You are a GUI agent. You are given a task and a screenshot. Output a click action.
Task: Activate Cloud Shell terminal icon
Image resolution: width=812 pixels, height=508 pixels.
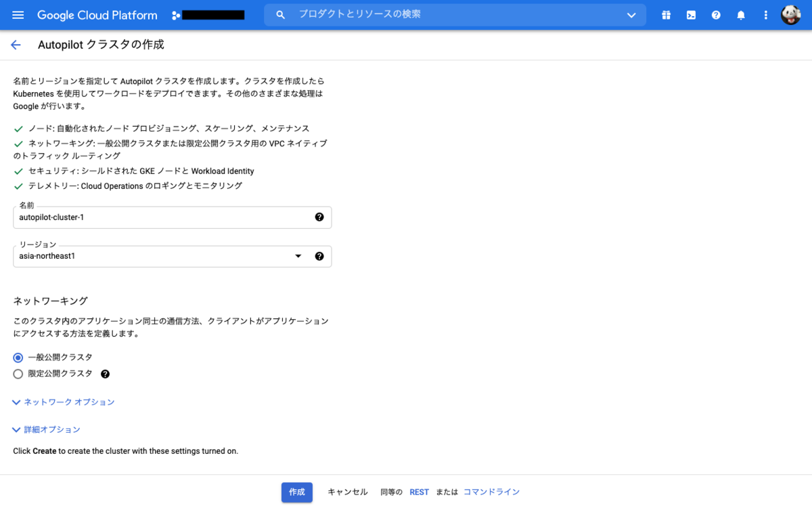pyautogui.click(x=691, y=15)
